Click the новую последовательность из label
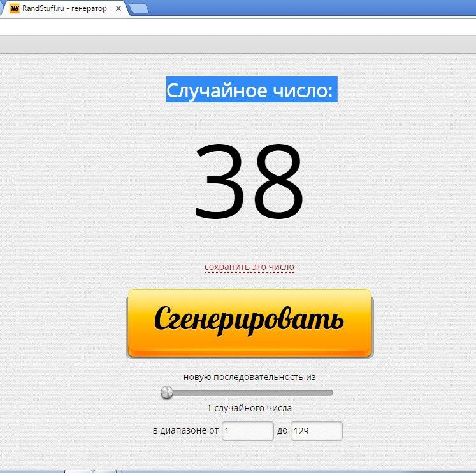The width and height of the screenshot is (476, 473). coord(250,377)
